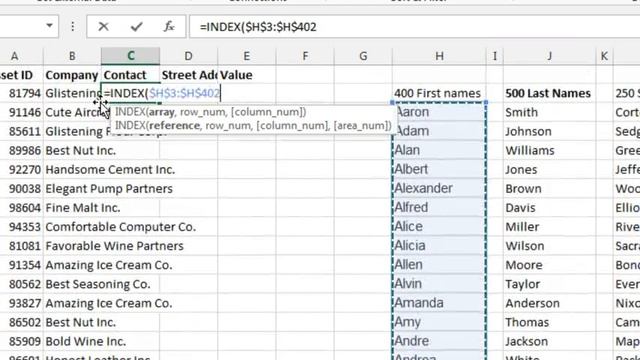Click the last name 'Johnson'
This screenshot has width=640, height=360.
(x=549, y=132)
